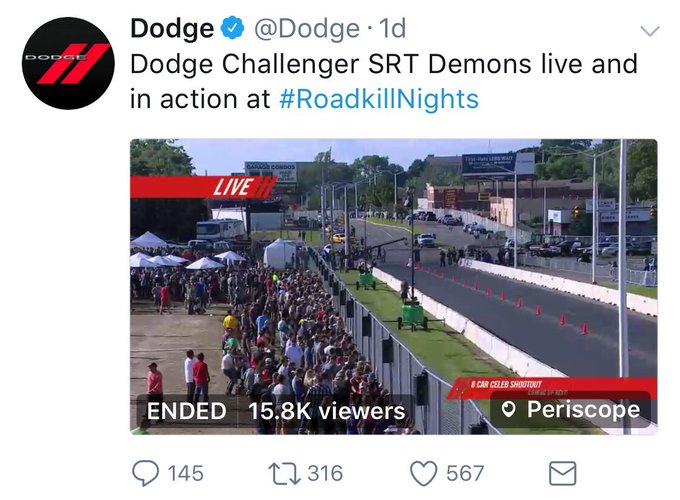
Task: Click the blue verified badge
Action: tap(232, 28)
